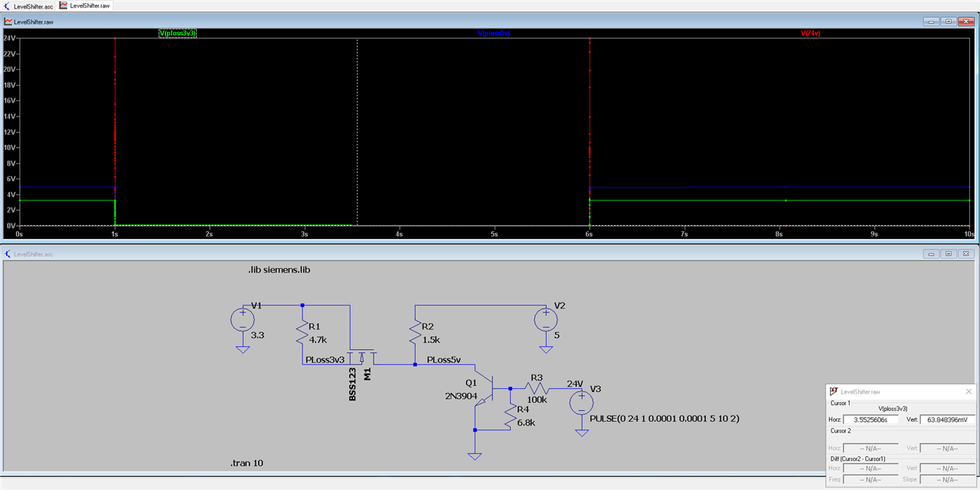Select resistor R1 4.7k symbol
The image size is (980, 490).
coord(302,333)
